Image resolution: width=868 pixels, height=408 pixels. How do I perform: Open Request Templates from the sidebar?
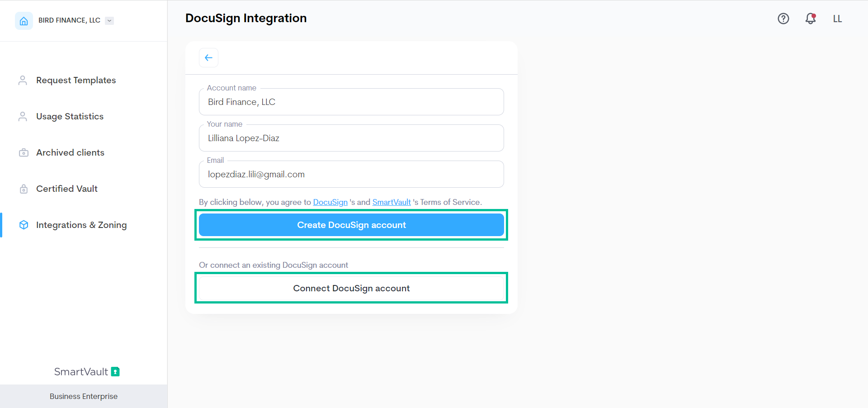(76, 80)
